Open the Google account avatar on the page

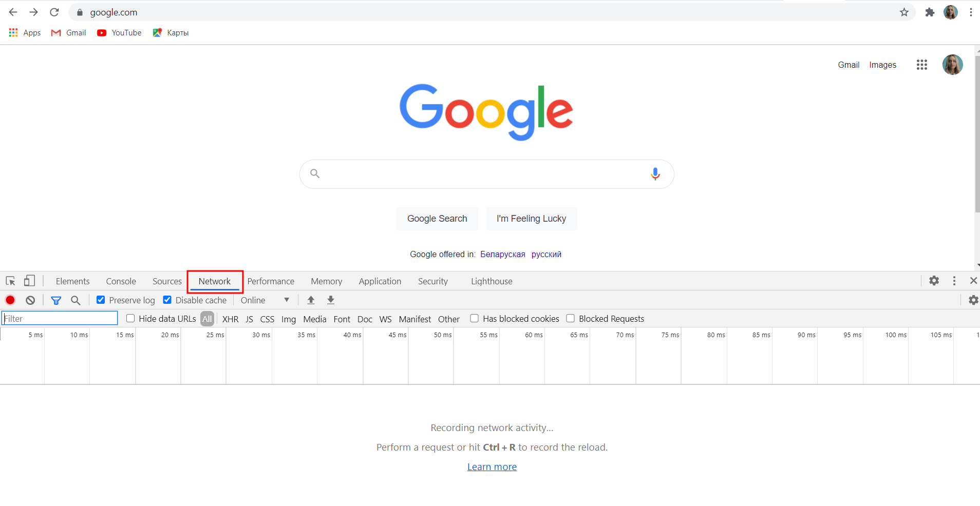click(x=952, y=65)
